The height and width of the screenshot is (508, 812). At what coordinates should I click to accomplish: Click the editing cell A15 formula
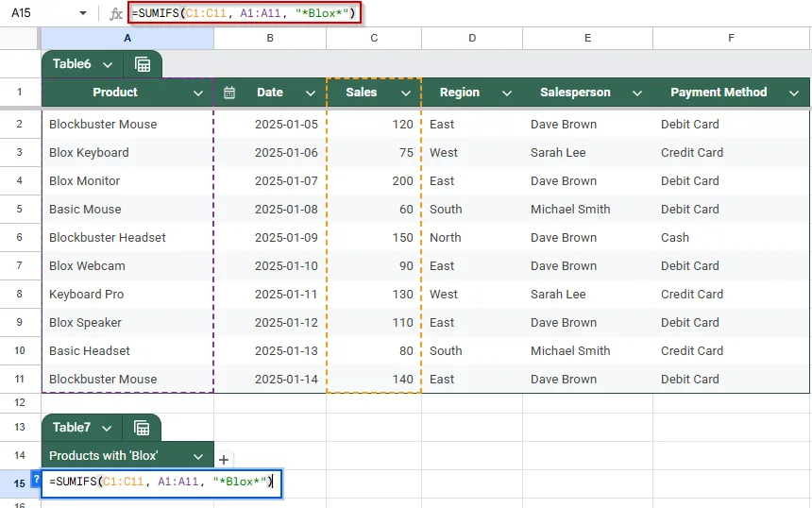(161, 483)
